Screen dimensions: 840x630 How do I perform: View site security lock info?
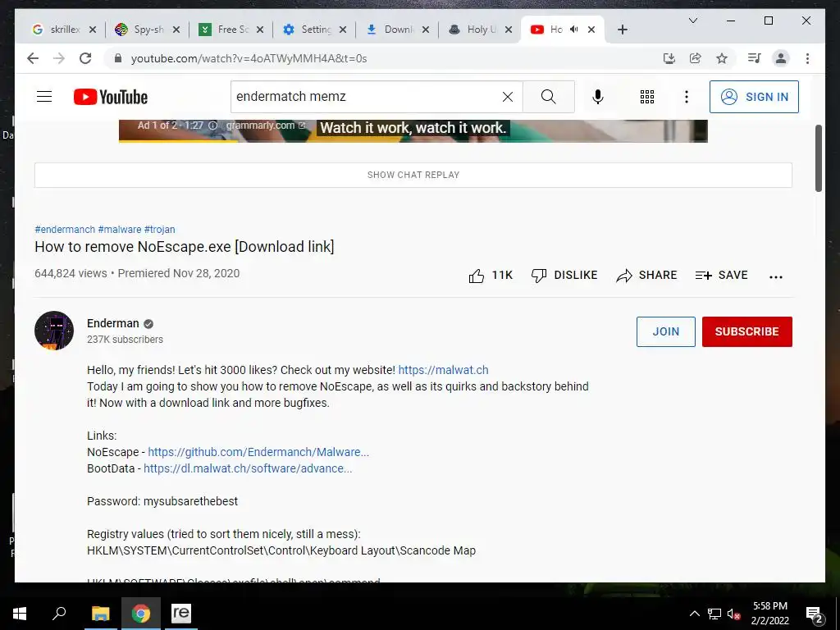tap(118, 58)
